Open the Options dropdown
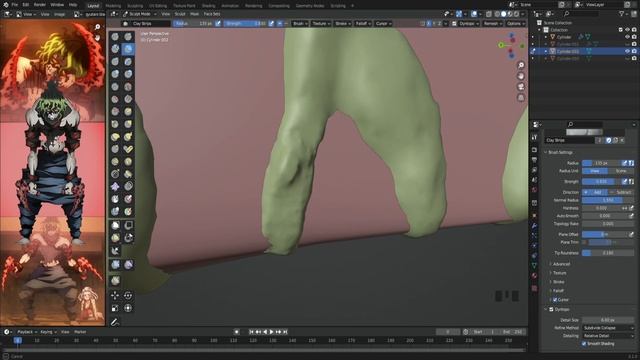This screenshot has height=360, width=640. pyautogui.click(x=515, y=24)
